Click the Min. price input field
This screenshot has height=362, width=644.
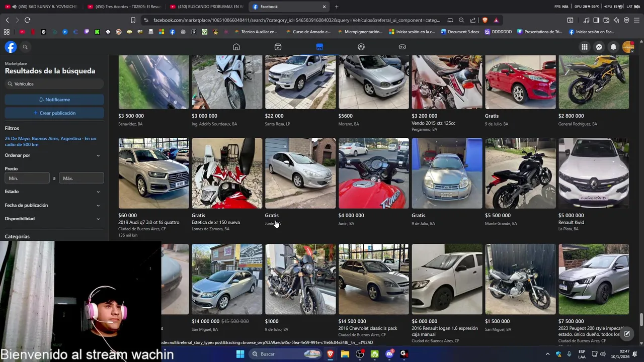coord(27,178)
